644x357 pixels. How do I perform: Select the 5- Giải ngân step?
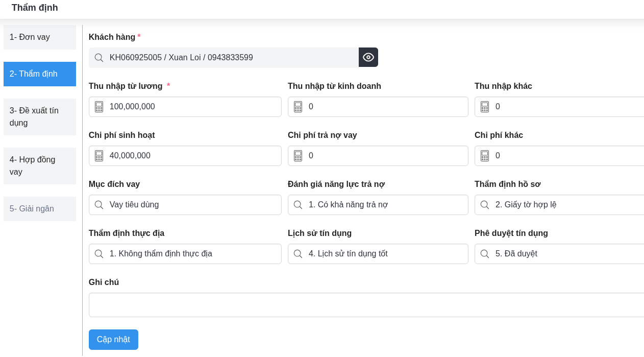[x=40, y=209]
